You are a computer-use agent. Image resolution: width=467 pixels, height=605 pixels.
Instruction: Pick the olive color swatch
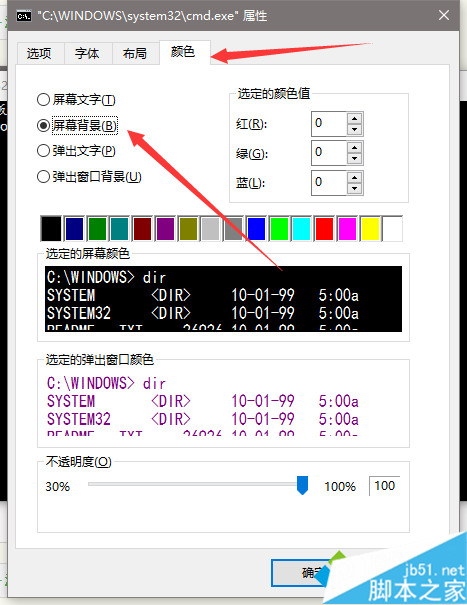[188, 228]
